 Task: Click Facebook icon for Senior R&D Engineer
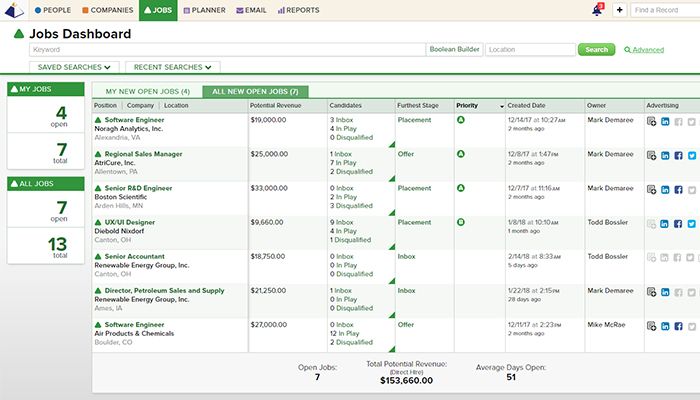pos(678,189)
